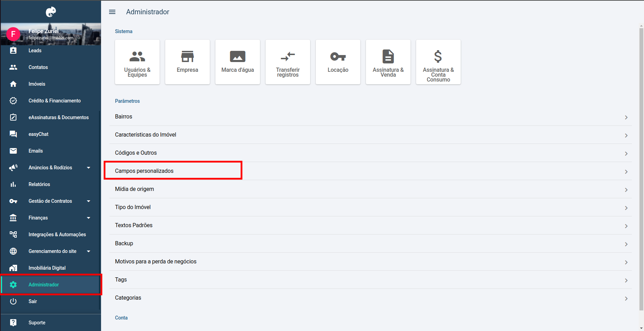Click chevron on Textos Padrões row

point(626,226)
